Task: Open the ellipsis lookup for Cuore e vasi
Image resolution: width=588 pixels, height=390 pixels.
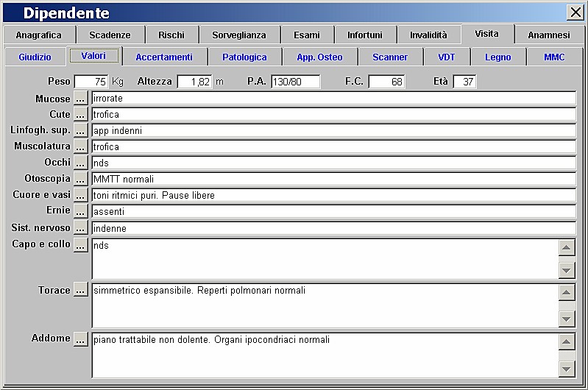Action: pyautogui.click(x=81, y=195)
